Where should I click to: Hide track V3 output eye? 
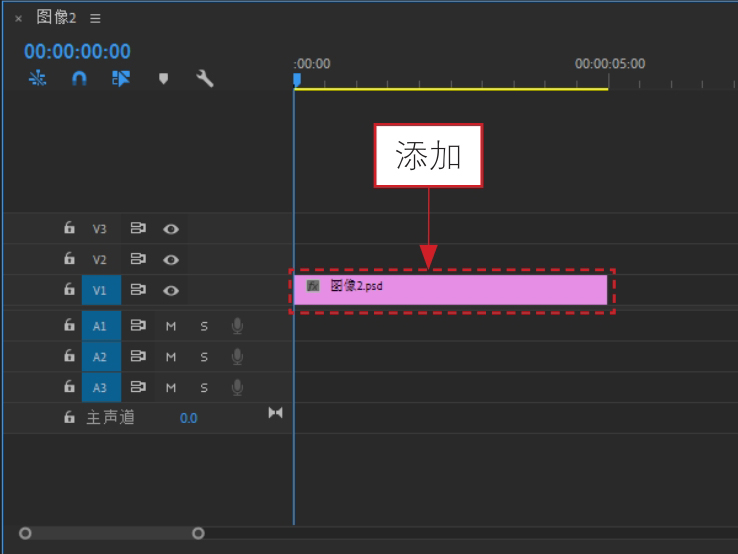171,229
